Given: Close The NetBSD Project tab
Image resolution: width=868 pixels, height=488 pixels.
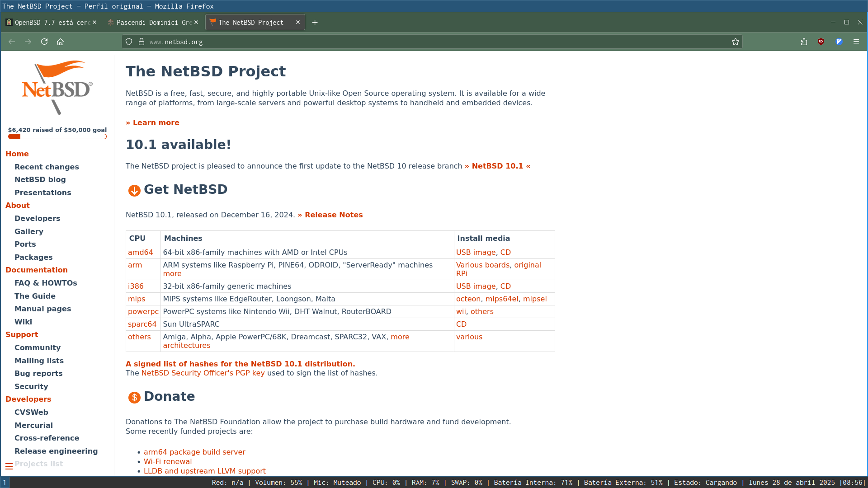Looking at the screenshot, I should (x=298, y=22).
